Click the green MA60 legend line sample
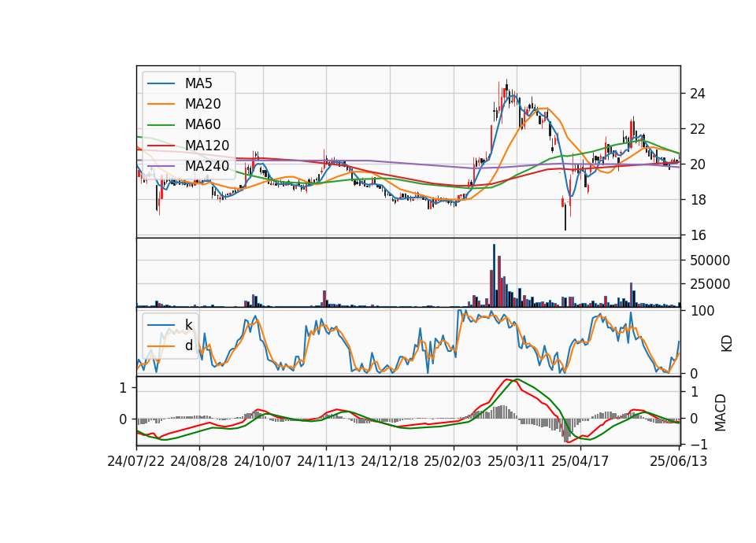The width and height of the screenshot is (756, 543). click(x=161, y=125)
